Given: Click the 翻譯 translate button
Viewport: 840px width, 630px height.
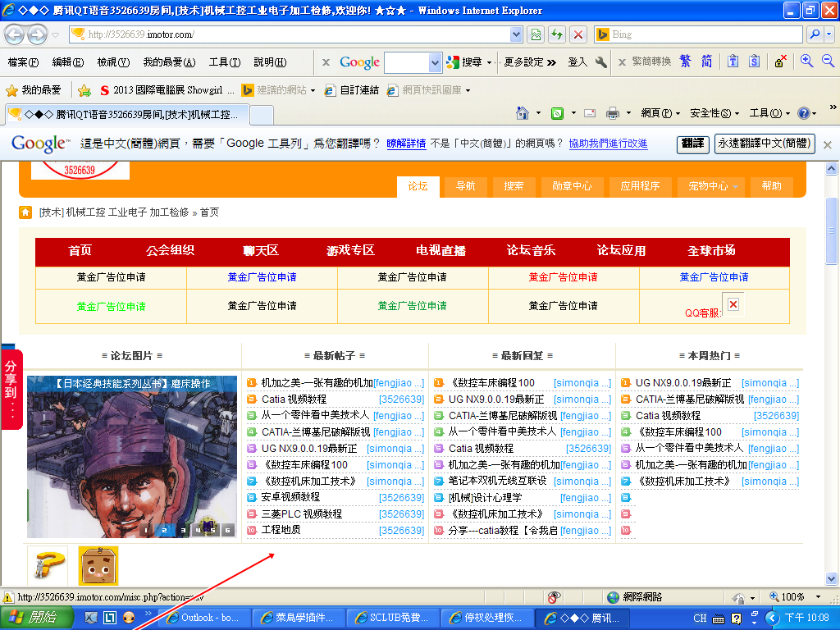Looking at the screenshot, I should (x=692, y=144).
